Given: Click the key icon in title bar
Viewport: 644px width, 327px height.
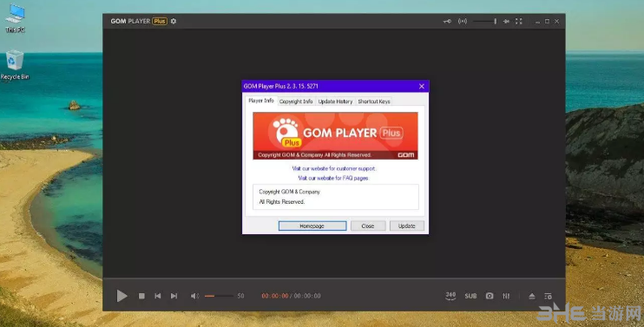Looking at the screenshot, I should coord(447,22).
